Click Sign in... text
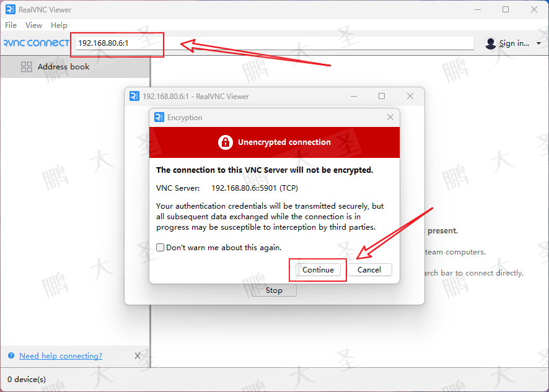 [514, 43]
